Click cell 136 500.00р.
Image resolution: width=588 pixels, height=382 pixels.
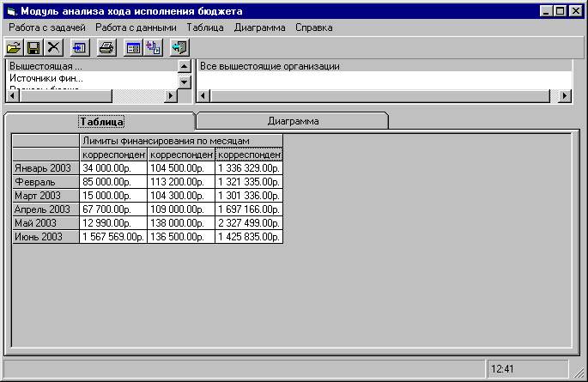(181, 237)
